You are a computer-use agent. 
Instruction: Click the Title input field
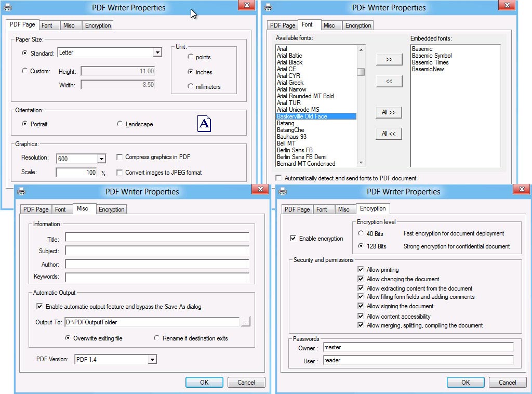[157, 237]
